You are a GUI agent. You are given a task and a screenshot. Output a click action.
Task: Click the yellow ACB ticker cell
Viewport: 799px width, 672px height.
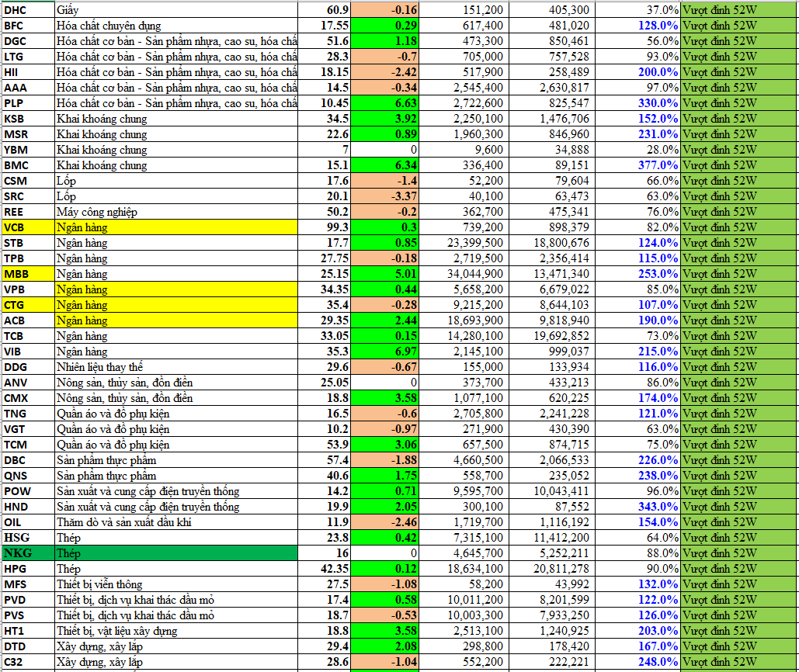pos(27,320)
